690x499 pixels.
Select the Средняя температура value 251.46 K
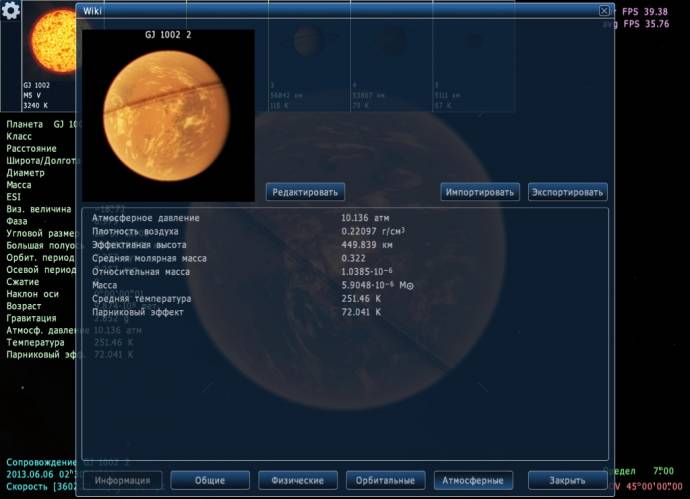pyautogui.click(x=361, y=299)
